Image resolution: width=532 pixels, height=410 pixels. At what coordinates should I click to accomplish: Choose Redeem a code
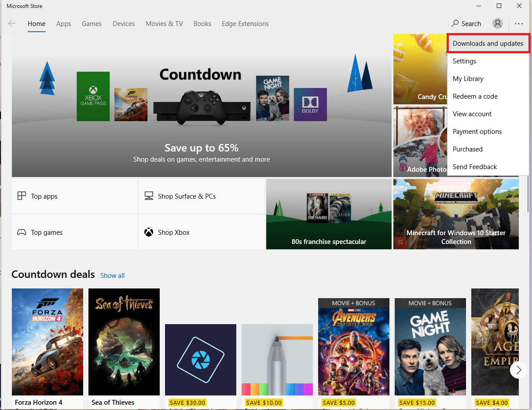coord(488,96)
